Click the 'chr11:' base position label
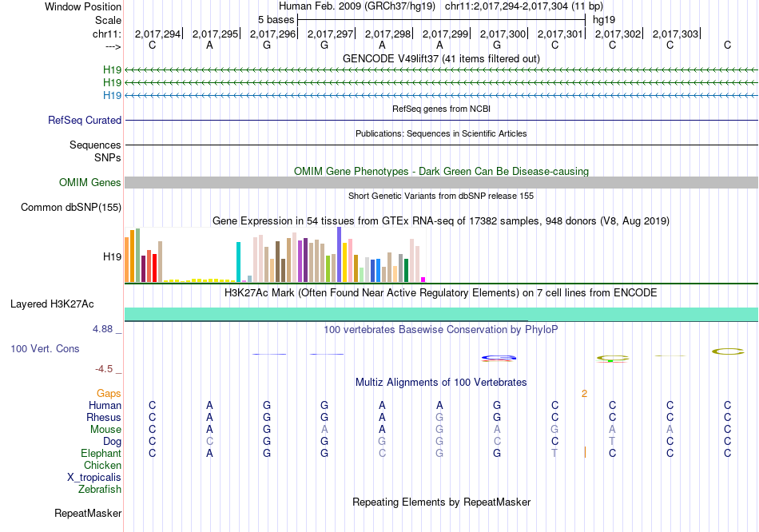 point(106,34)
